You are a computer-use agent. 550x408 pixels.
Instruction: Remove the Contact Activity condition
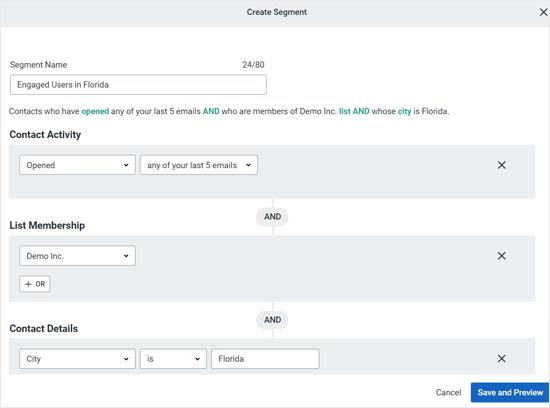[502, 165]
